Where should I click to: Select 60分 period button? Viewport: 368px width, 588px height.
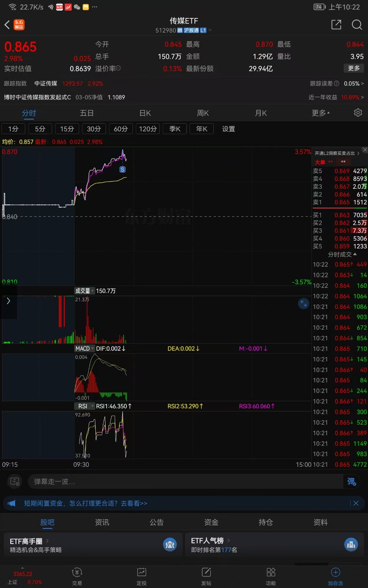pyautogui.click(x=121, y=129)
